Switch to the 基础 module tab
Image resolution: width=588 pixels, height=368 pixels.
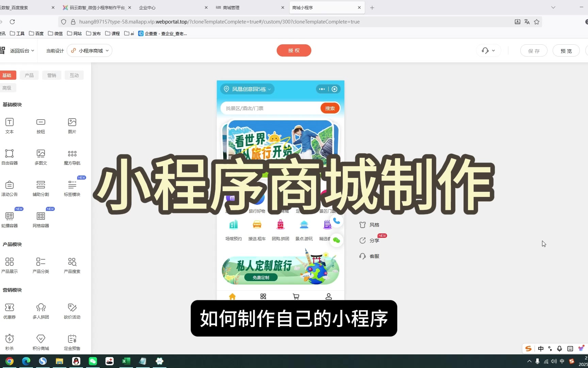(x=7, y=75)
